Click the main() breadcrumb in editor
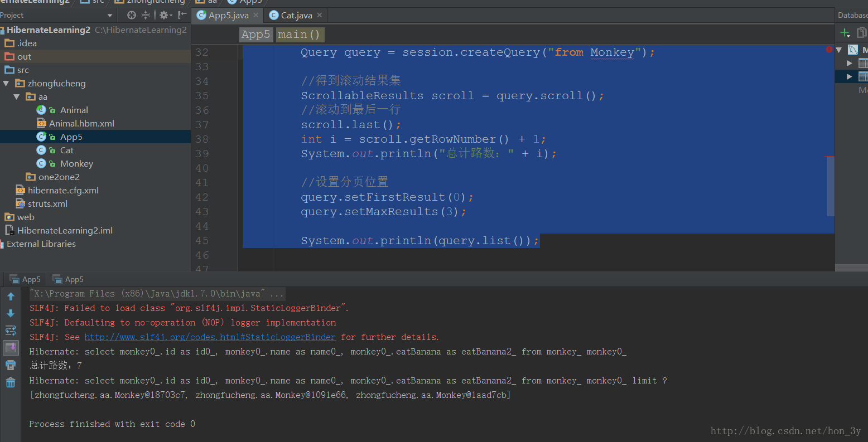Viewport: 868px width, 442px height. (299, 35)
